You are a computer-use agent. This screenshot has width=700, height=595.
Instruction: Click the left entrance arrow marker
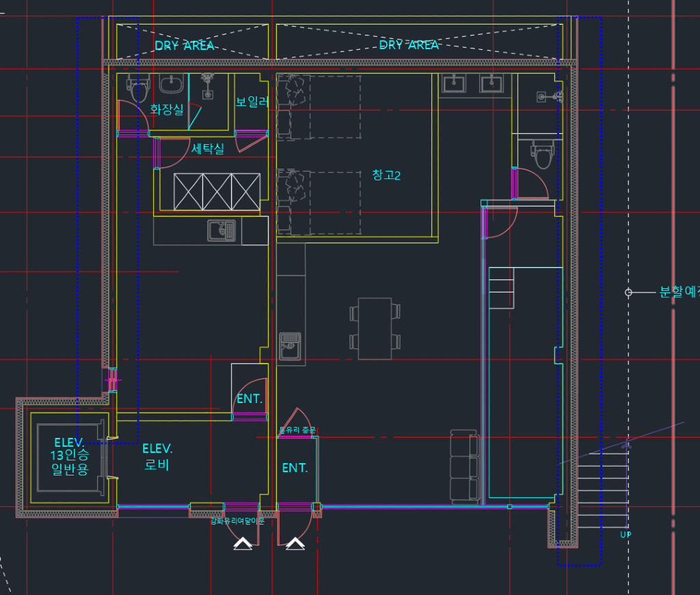coord(243,543)
